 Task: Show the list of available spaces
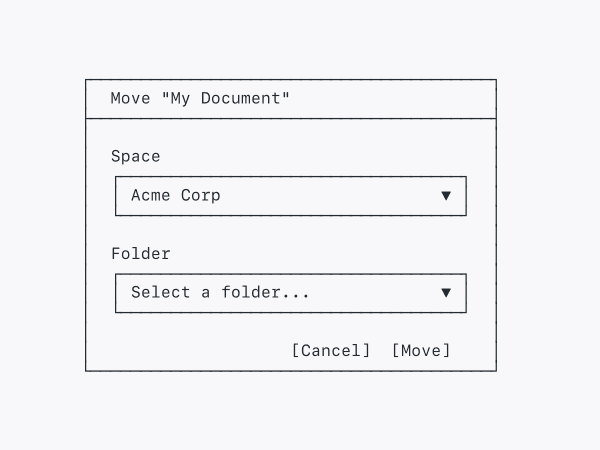tap(290, 196)
